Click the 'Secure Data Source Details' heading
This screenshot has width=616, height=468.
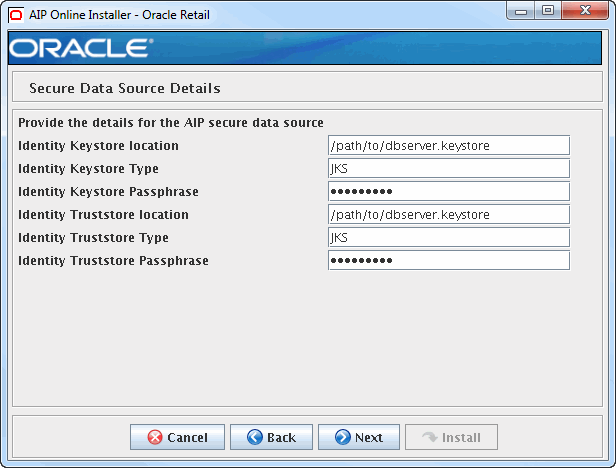(125, 88)
